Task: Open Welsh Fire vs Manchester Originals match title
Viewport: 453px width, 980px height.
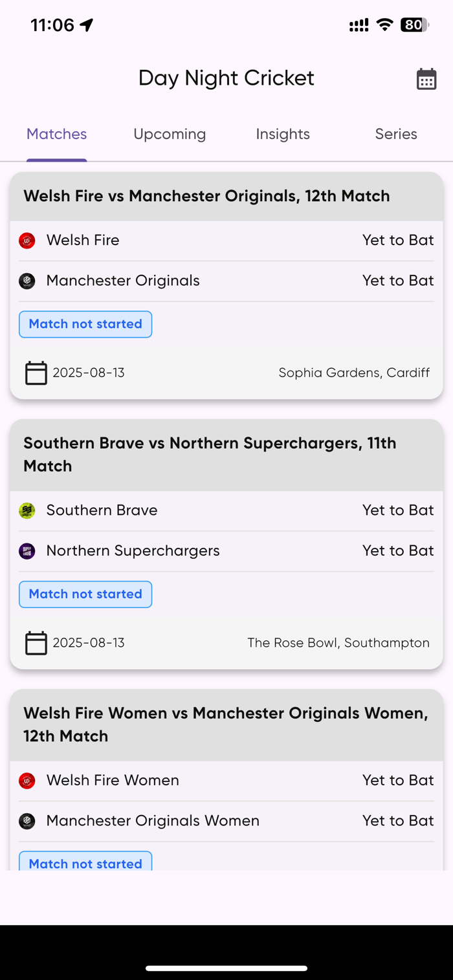Action: point(207,196)
